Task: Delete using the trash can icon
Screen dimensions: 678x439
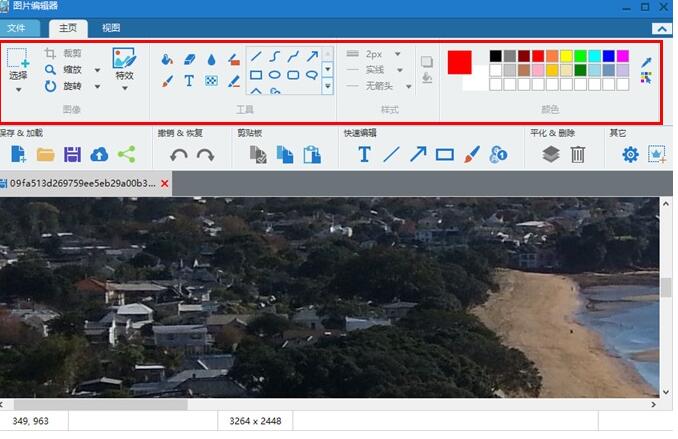Action: (x=578, y=154)
